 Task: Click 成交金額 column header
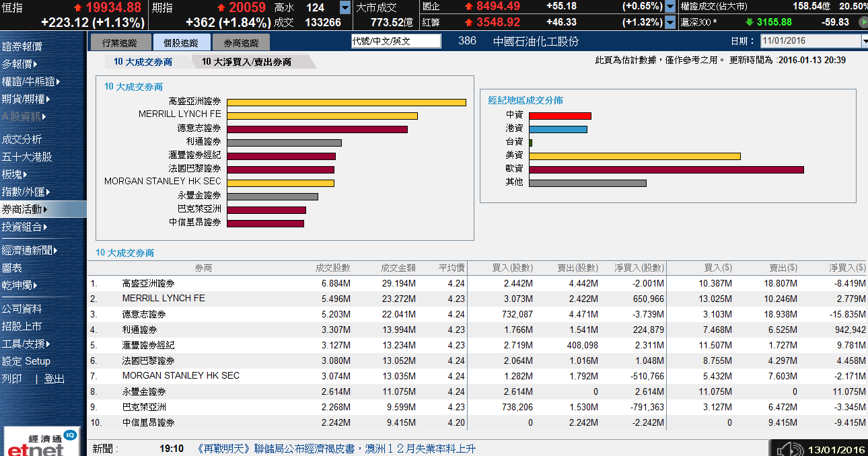point(398,268)
